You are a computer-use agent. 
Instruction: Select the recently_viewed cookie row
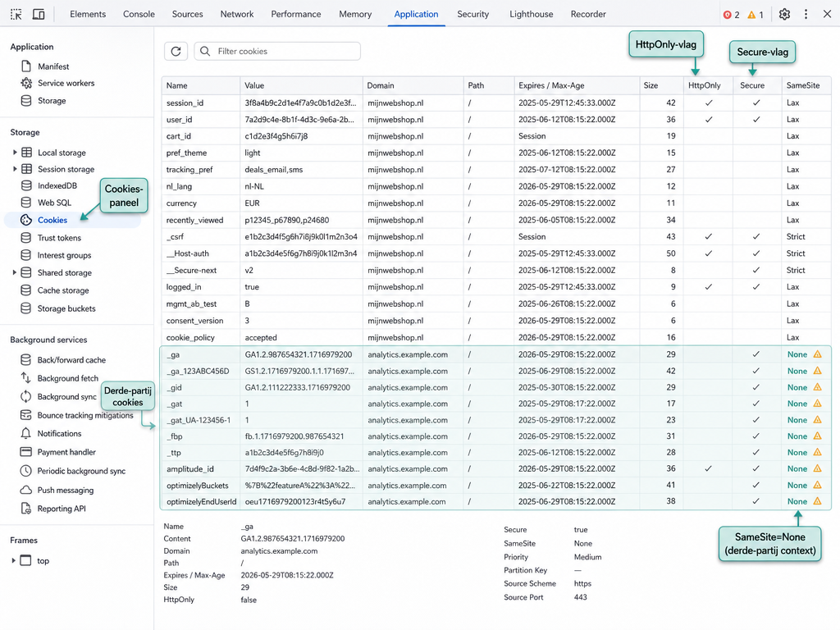tap(496, 220)
